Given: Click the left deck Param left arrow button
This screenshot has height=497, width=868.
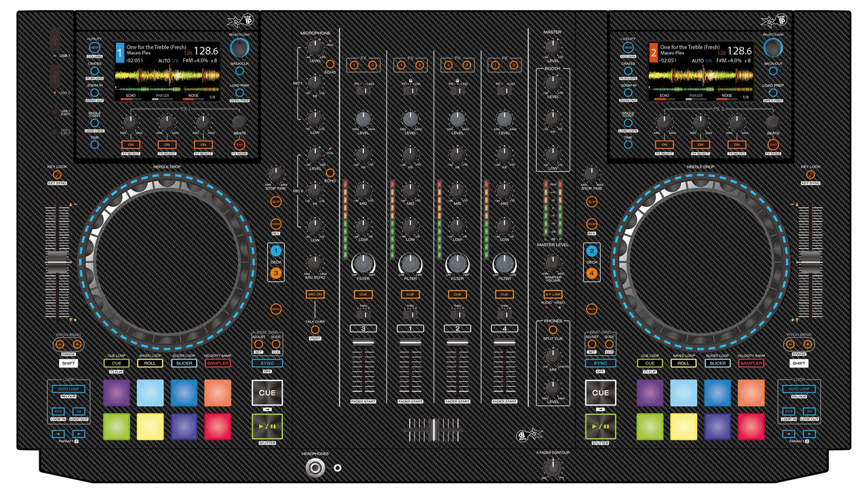Looking at the screenshot, I should (58, 433).
